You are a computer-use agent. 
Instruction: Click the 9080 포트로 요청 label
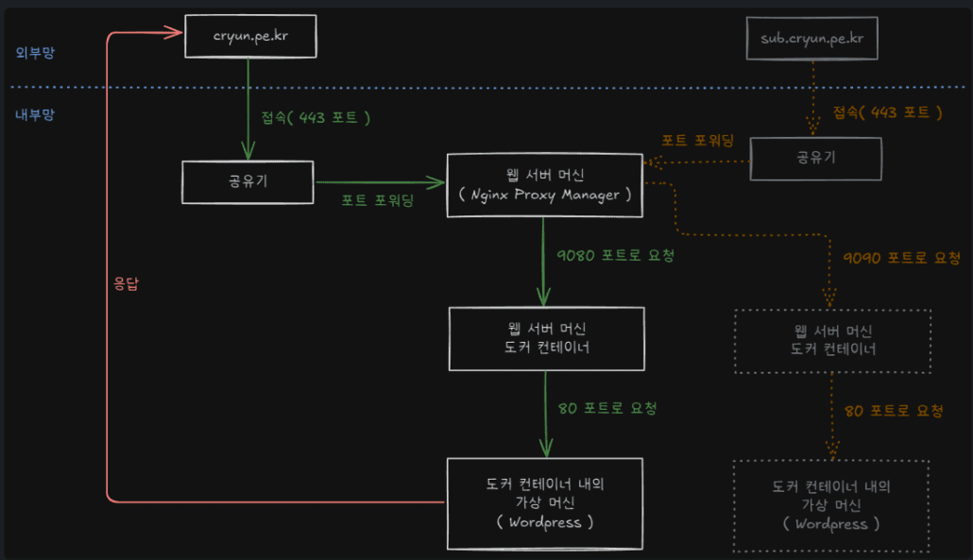tap(616, 256)
